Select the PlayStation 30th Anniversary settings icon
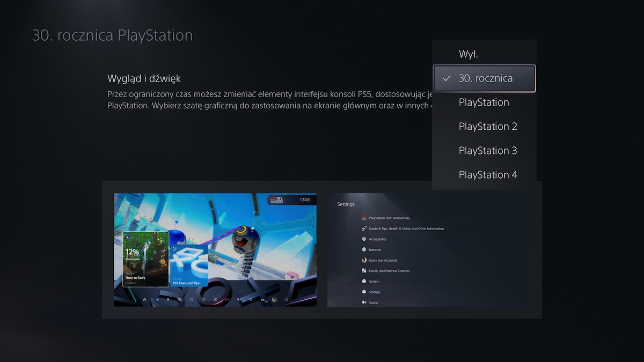This screenshot has width=644, height=362. (x=364, y=218)
